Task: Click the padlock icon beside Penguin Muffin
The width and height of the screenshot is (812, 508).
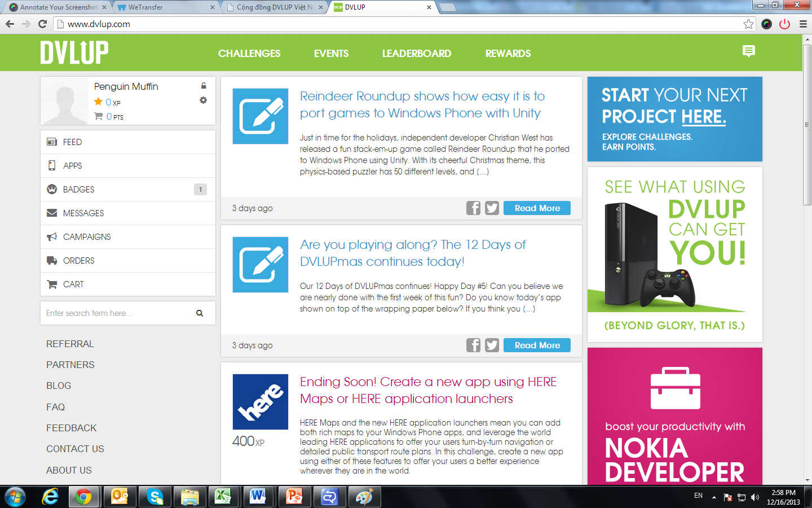Action: pyautogui.click(x=204, y=86)
